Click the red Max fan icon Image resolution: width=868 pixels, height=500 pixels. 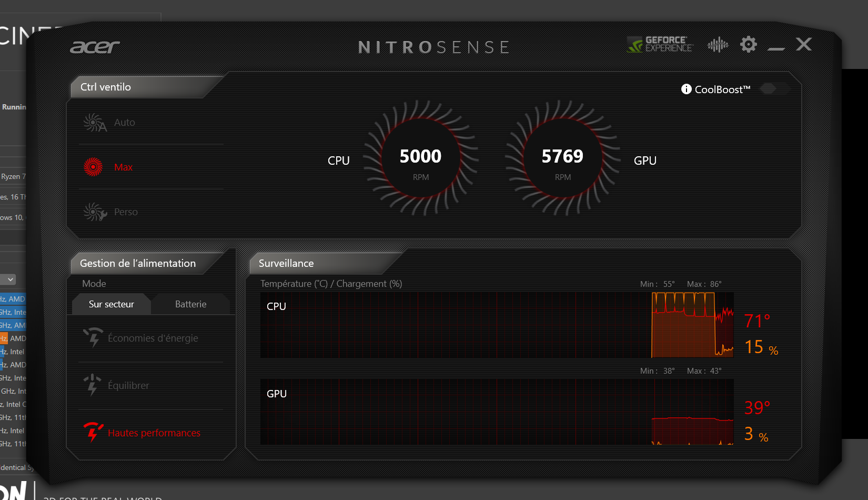click(94, 167)
